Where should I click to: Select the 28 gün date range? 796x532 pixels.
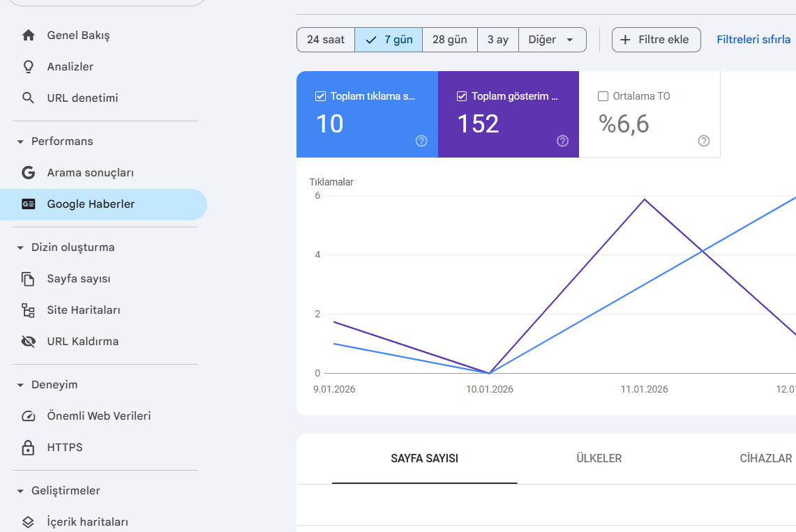(x=450, y=40)
